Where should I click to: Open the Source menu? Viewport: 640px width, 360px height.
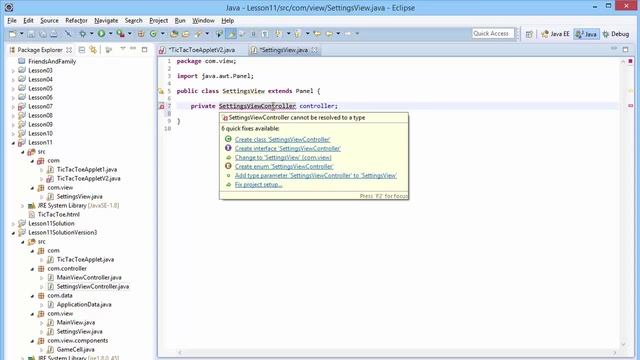click(x=49, y=20)
